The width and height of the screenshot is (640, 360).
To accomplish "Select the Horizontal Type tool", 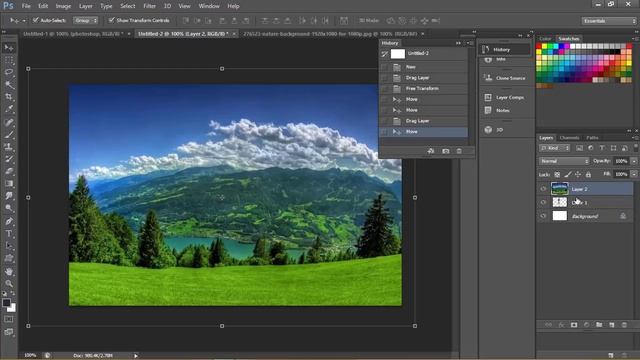I will pos(9,234).
